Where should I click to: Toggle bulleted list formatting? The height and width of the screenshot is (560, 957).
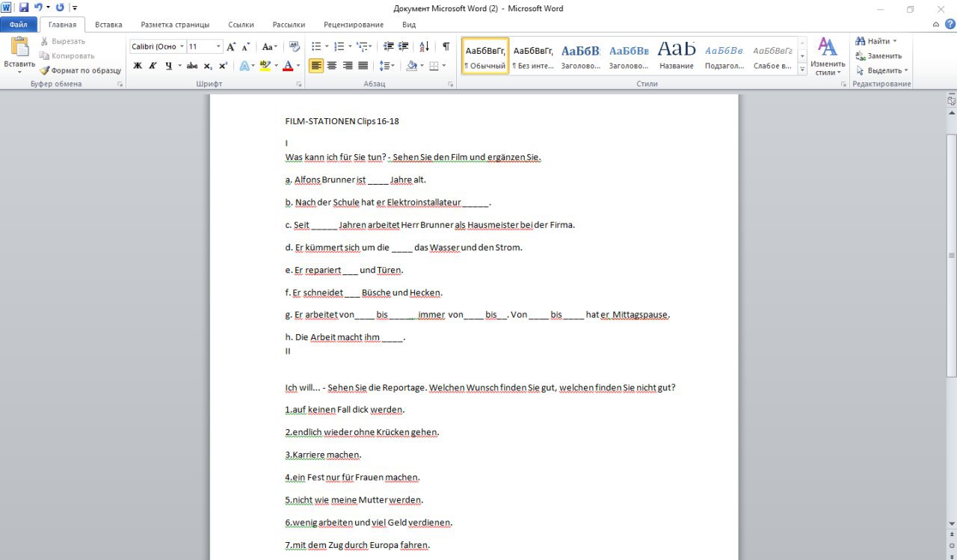pos(316,46)
